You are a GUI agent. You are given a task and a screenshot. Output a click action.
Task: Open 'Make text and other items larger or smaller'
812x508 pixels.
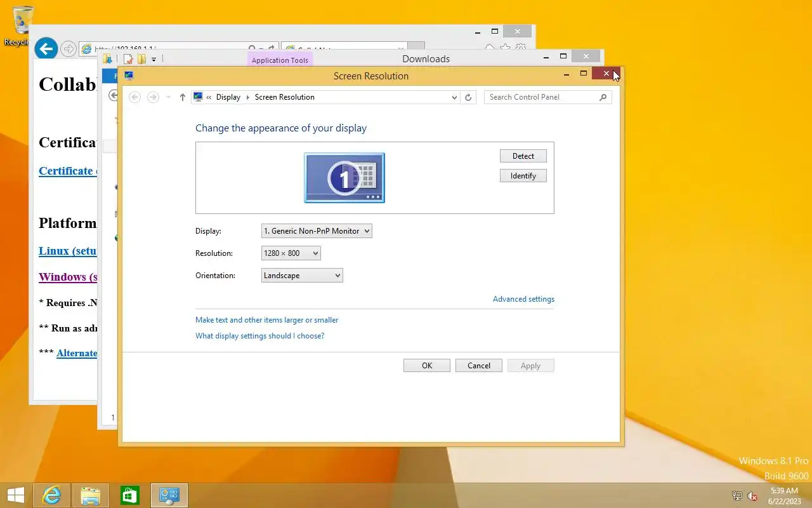(x=266, y=320)
